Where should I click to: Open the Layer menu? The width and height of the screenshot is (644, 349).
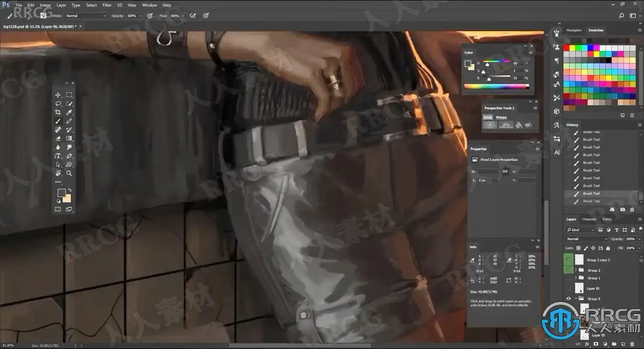[61, 5]
